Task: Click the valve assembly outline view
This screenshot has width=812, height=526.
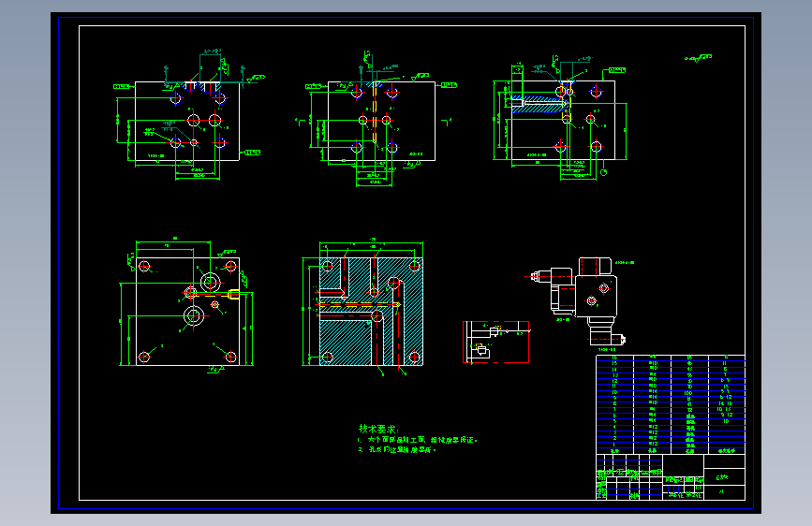Action: (x=579, y=300)
